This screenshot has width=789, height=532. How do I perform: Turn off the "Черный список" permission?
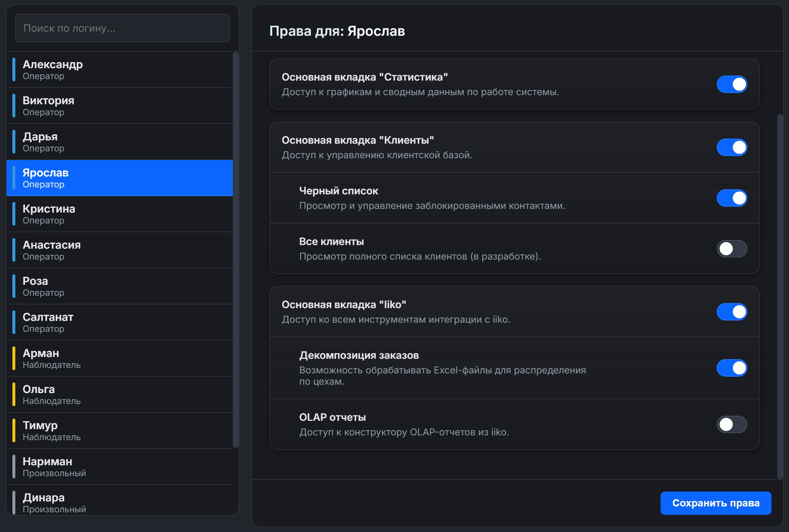[732, 198]
